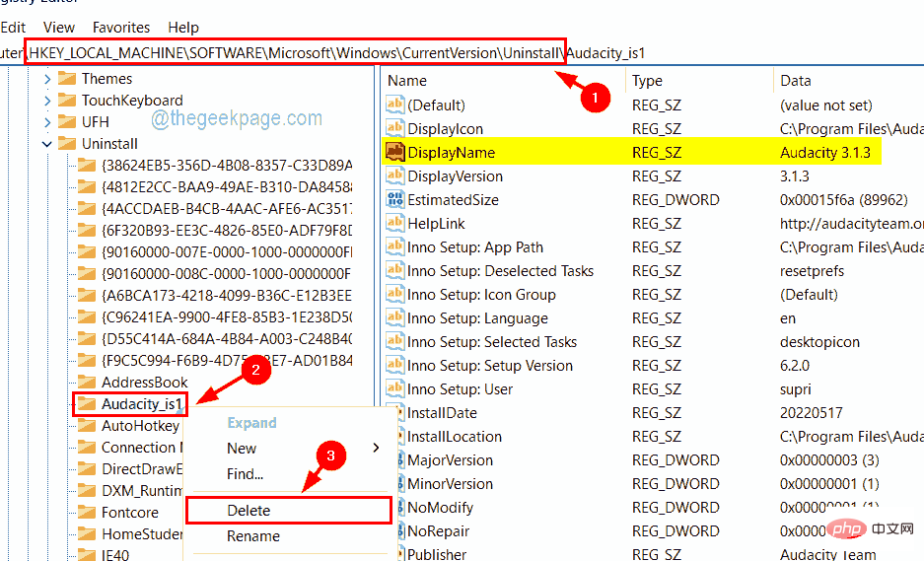
Task: Click the Inno Setup: User value icon
Action: (394, 388)
